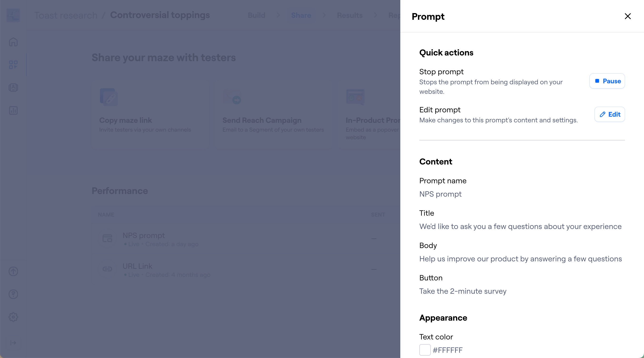Edit the prompt content
644x358 pixels.
pos(609,114)
